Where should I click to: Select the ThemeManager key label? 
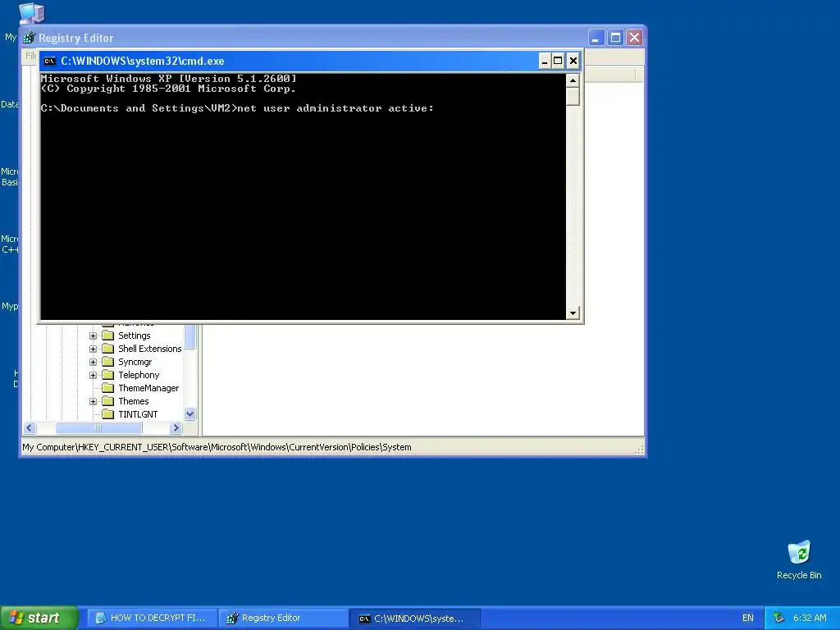pyautogui.click(x=148, y=388)
